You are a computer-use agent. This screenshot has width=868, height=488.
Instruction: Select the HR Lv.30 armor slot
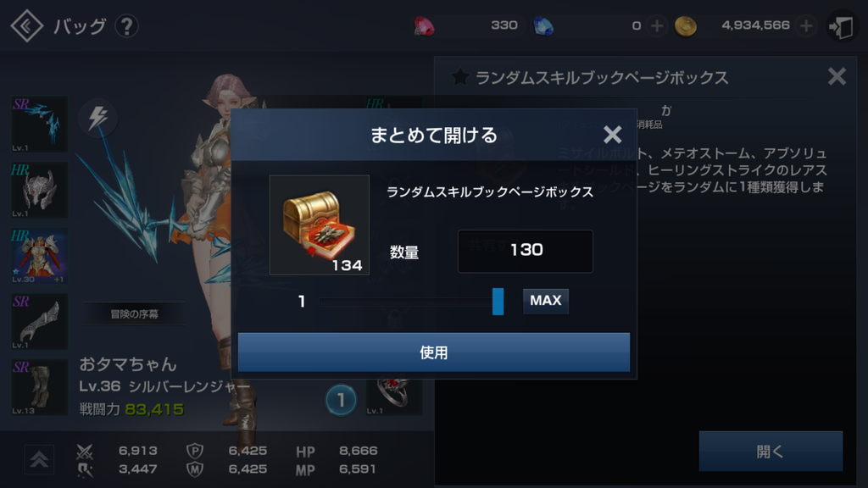click(x=39, y=256)
